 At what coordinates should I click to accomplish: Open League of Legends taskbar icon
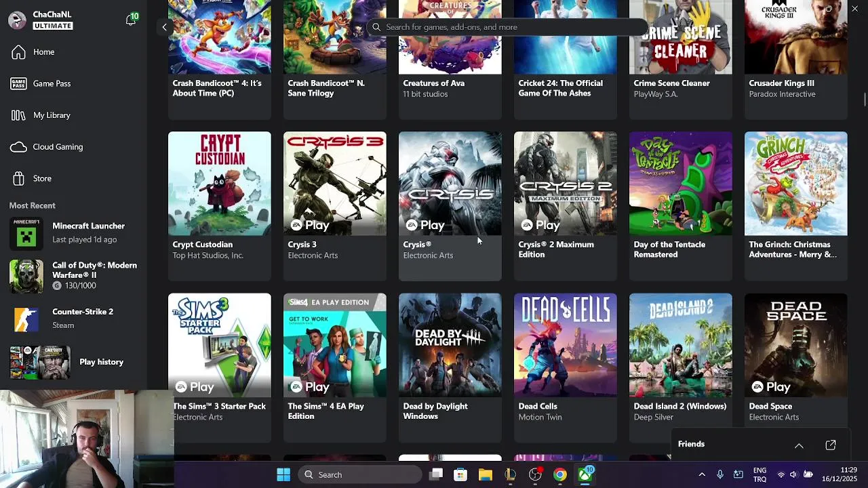point(510,474)
